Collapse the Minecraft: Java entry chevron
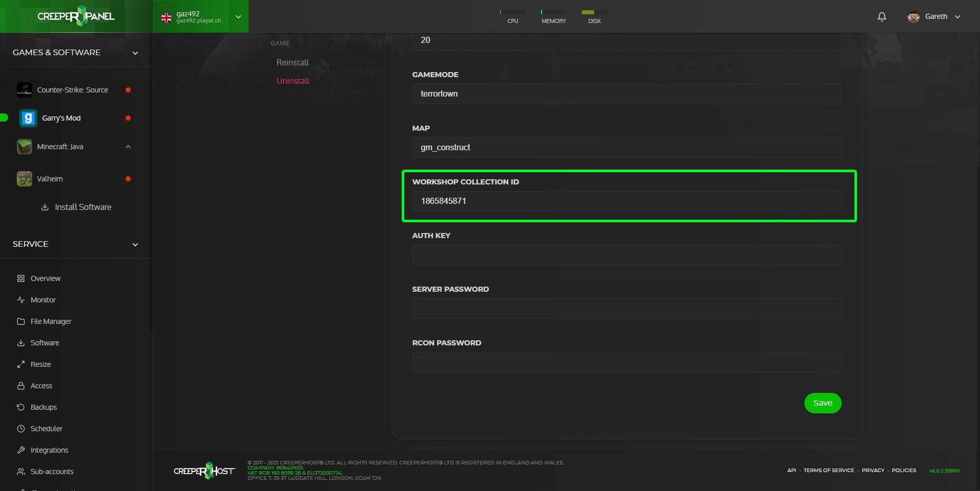This screenshot has height=491, width=980. pyautogui.click(x=128, y=147)
